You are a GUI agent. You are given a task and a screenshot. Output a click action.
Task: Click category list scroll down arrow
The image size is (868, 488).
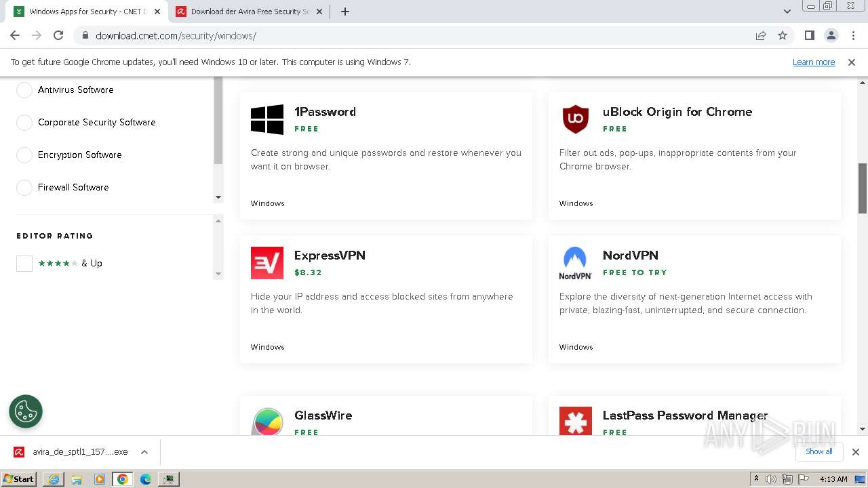point(218,197)
